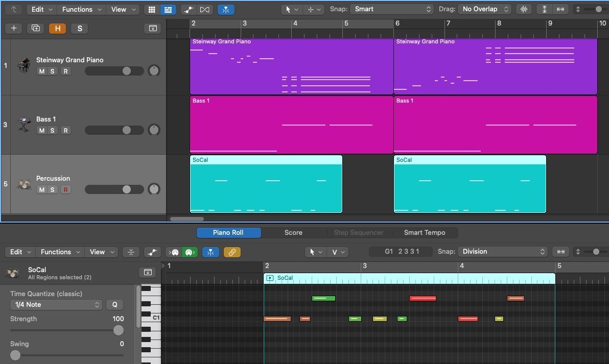609x364 pixels.
Task: Duplicate track using the duplicate button
Action: [35, 28]
